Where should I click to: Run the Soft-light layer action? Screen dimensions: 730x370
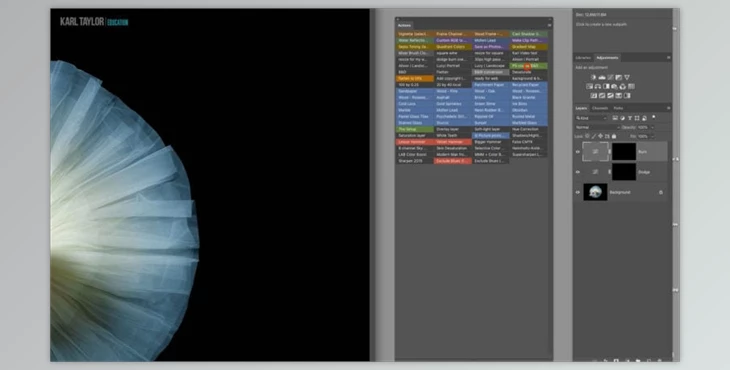tap(491, 129)
